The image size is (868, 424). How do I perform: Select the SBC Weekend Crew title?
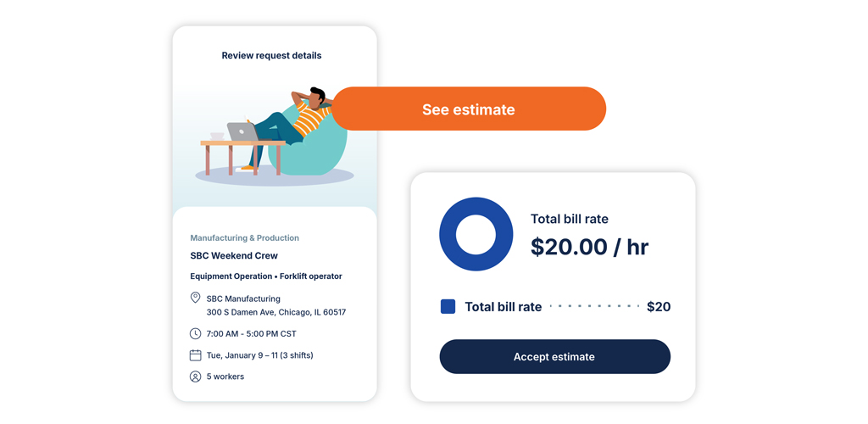234,256
